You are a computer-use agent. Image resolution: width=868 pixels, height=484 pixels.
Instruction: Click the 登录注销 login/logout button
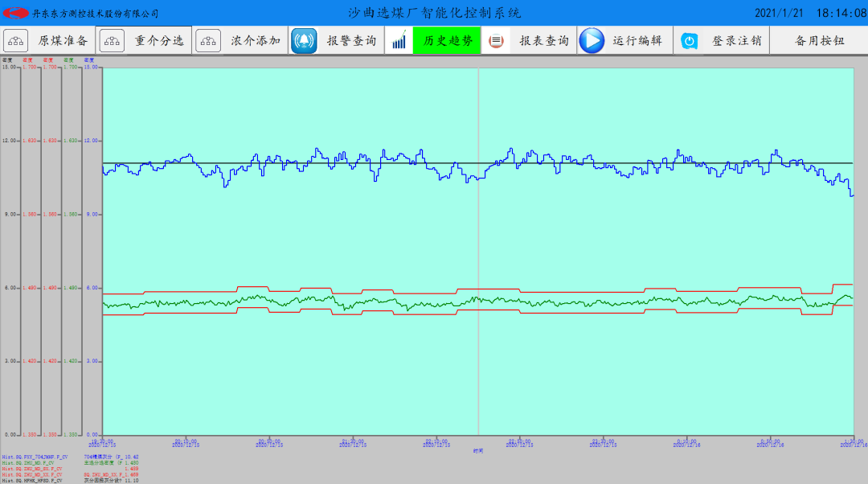[x=736, y=41]
